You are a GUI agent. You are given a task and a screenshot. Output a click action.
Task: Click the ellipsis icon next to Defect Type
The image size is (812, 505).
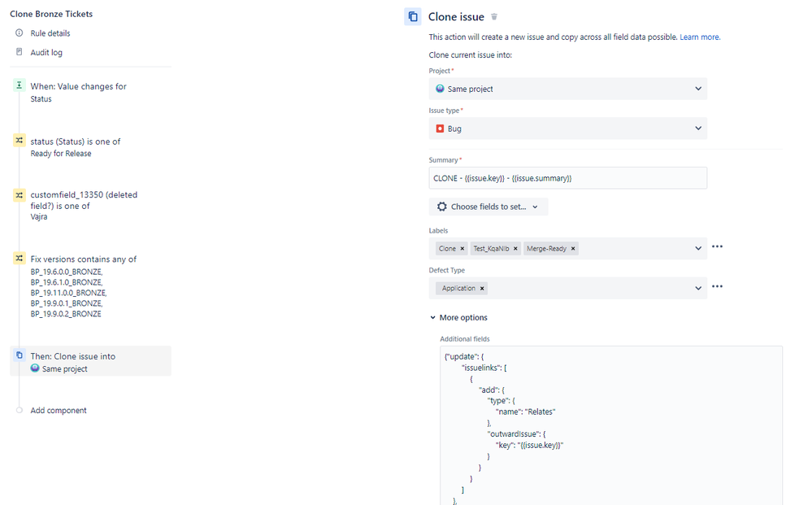coord(717,287)
